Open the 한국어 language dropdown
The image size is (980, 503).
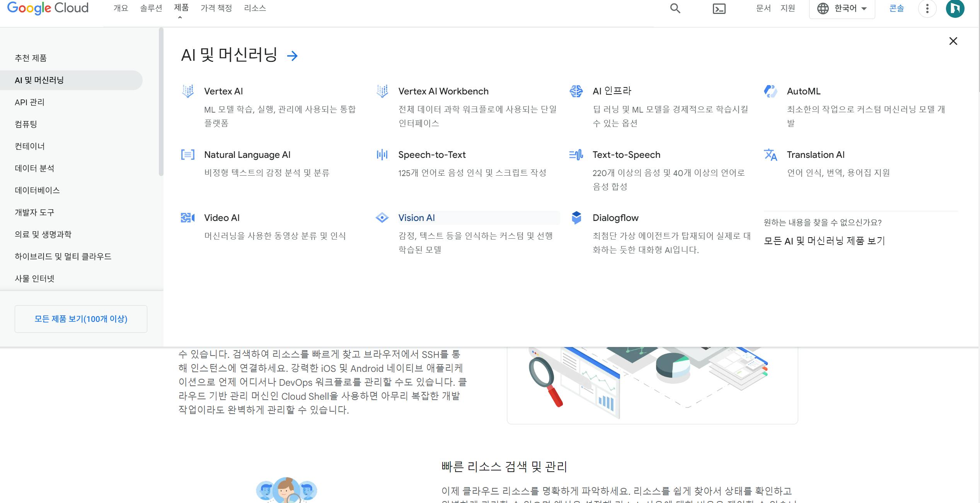(x=842, y=9)
